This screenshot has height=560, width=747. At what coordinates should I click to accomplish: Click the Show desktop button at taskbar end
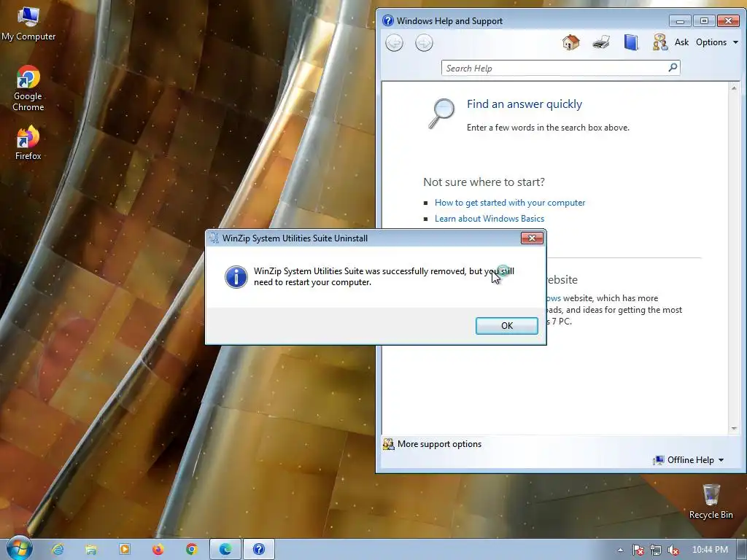[x=741, y=550]
